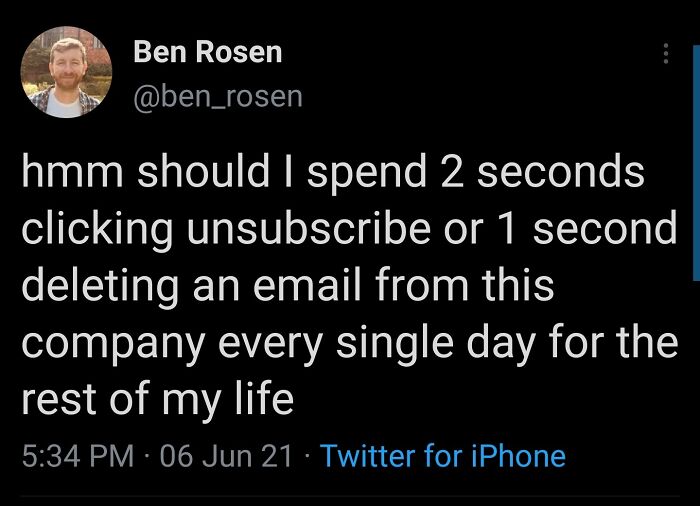Click the phrase "2 seconds" in the tweet

click(x=542, y=172)
